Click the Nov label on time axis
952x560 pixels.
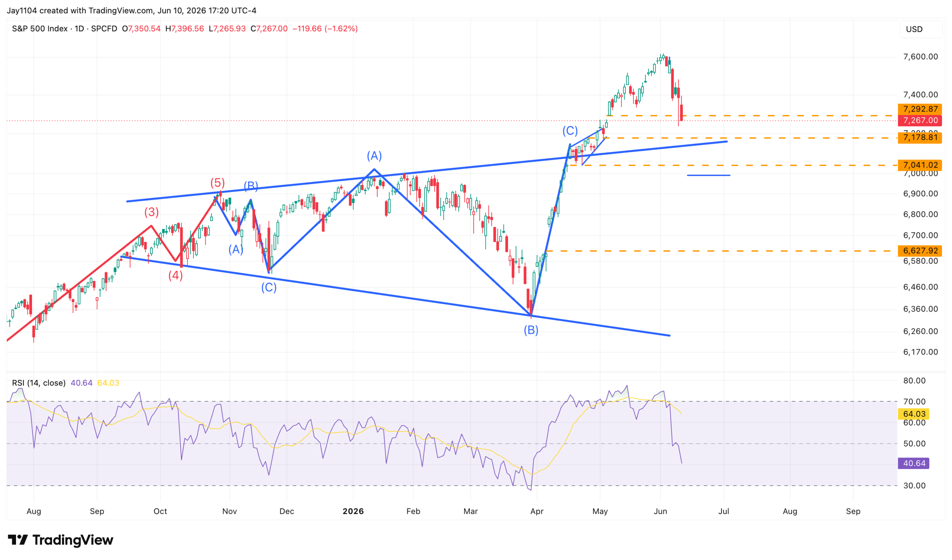[x=230, y=511]
